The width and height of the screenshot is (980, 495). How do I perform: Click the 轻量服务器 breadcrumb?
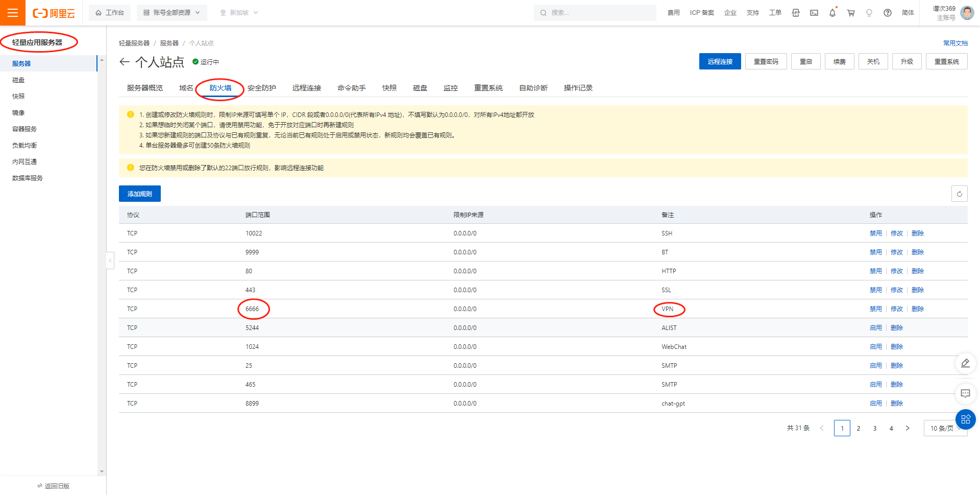[134, 43]
